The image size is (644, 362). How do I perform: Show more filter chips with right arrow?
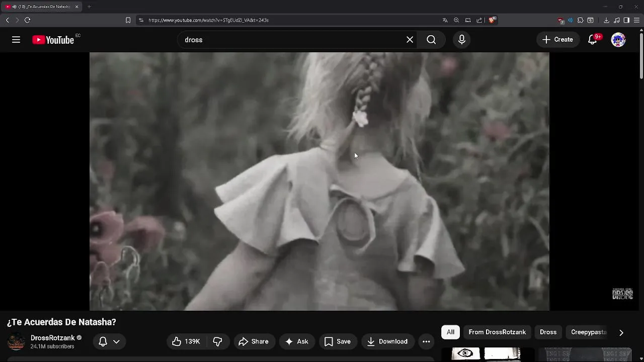pyautogui.click(x=621, y=332)
